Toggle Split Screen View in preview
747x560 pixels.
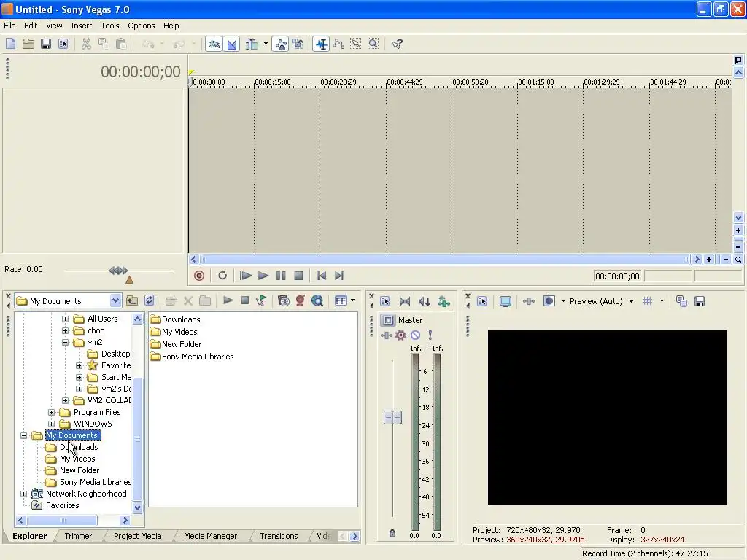pyautogui.click(x=549, y=301)
